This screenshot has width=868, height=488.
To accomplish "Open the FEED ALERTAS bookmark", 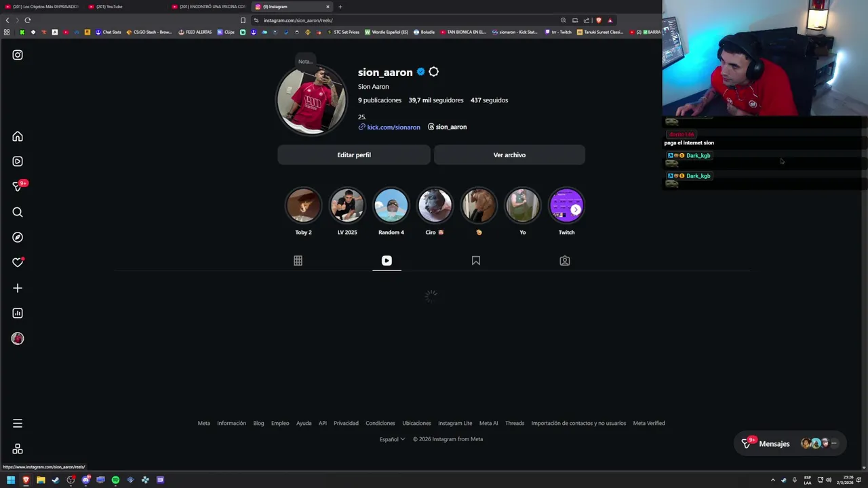I will 195,32.
